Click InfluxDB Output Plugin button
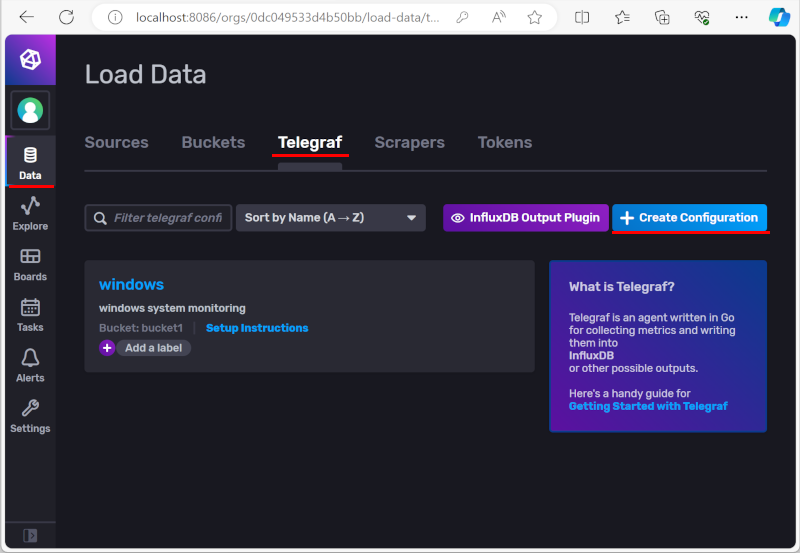 click(526, 218)
